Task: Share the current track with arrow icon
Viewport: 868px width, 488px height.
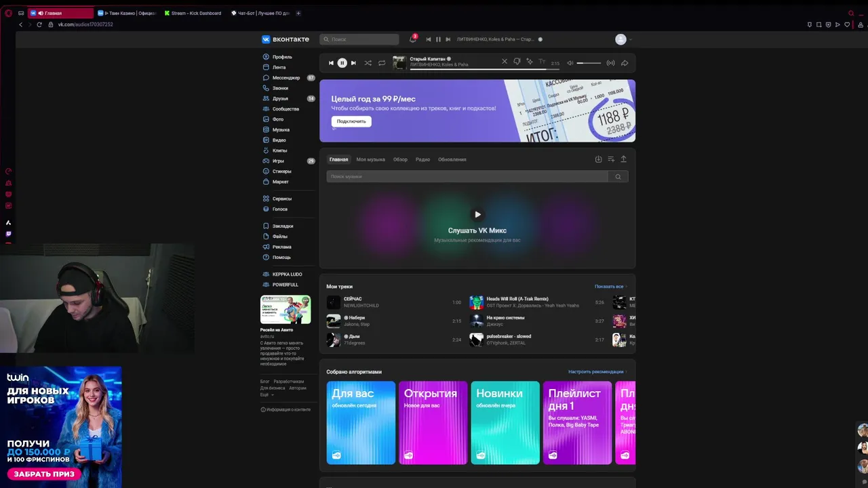Action: pos(625,63)
